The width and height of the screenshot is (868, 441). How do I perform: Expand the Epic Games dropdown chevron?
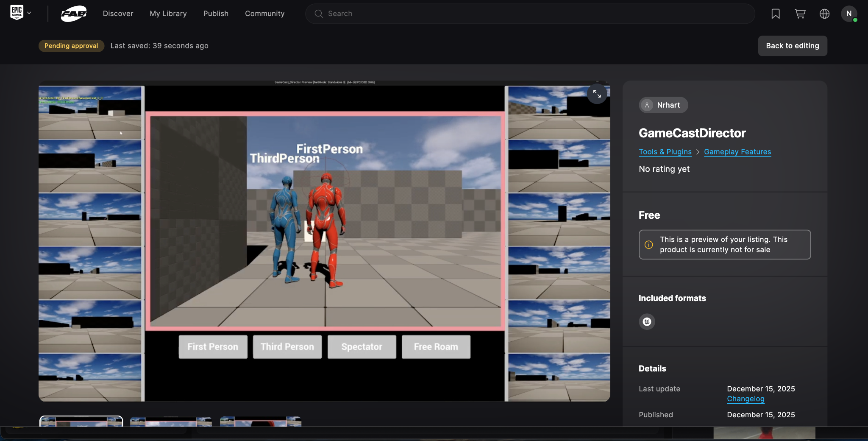coord(29,13)
